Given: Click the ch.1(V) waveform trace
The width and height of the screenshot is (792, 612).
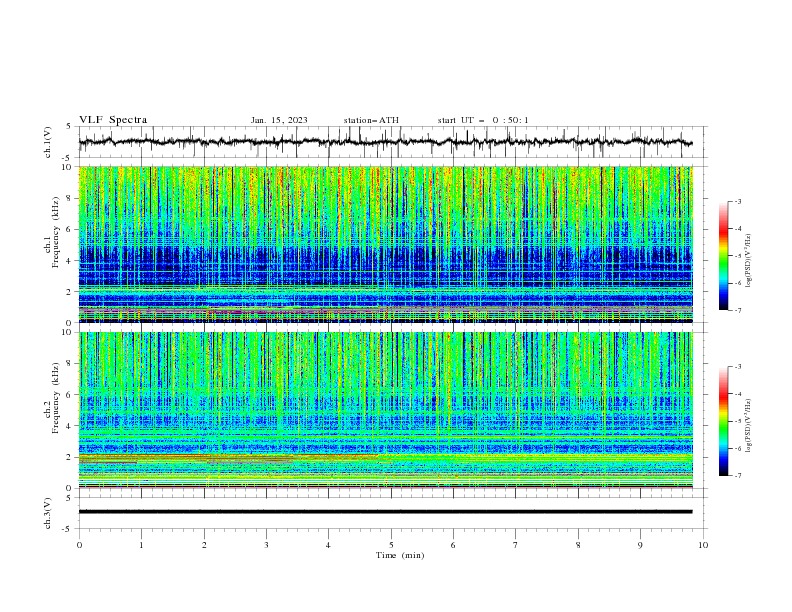Looking at the screenshot, I should coord(385,142).
